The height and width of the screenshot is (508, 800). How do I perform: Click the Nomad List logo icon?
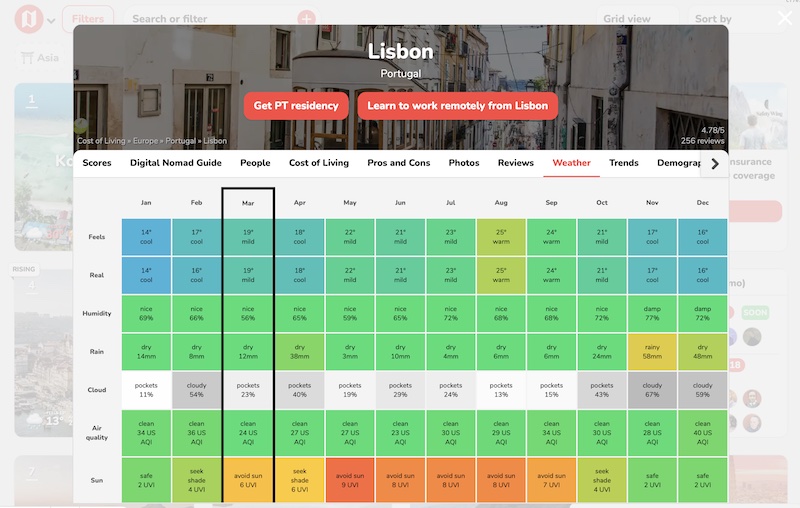(x=29, y=19)
